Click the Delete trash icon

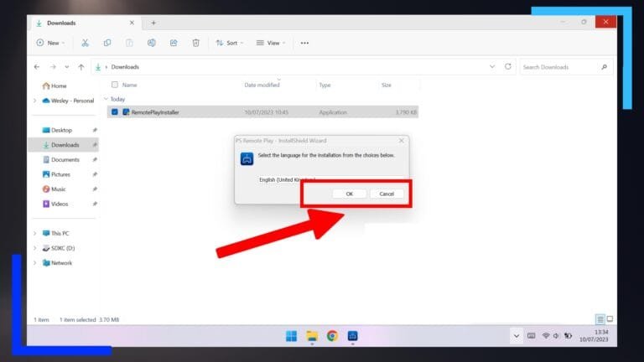(196, 43)
